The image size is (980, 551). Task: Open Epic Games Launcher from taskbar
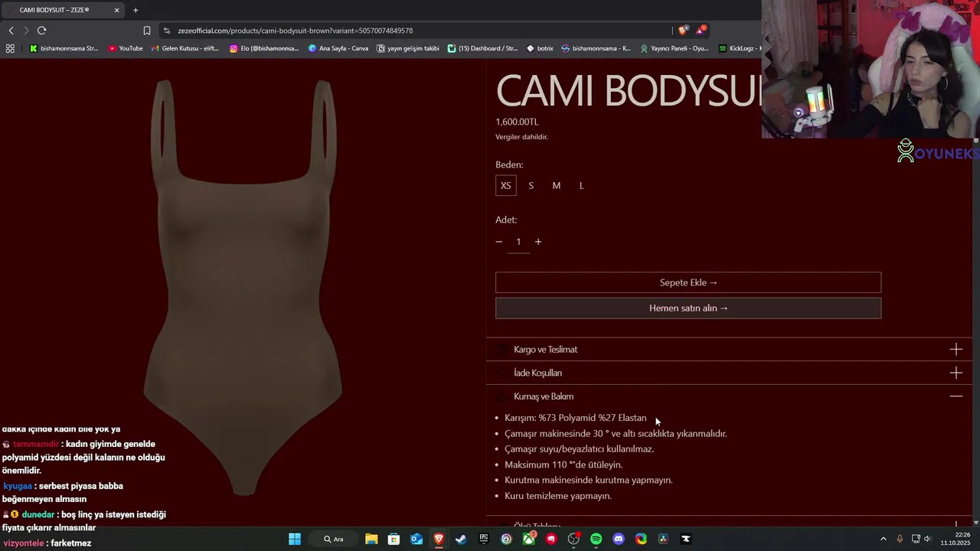(x=484, y=539)
